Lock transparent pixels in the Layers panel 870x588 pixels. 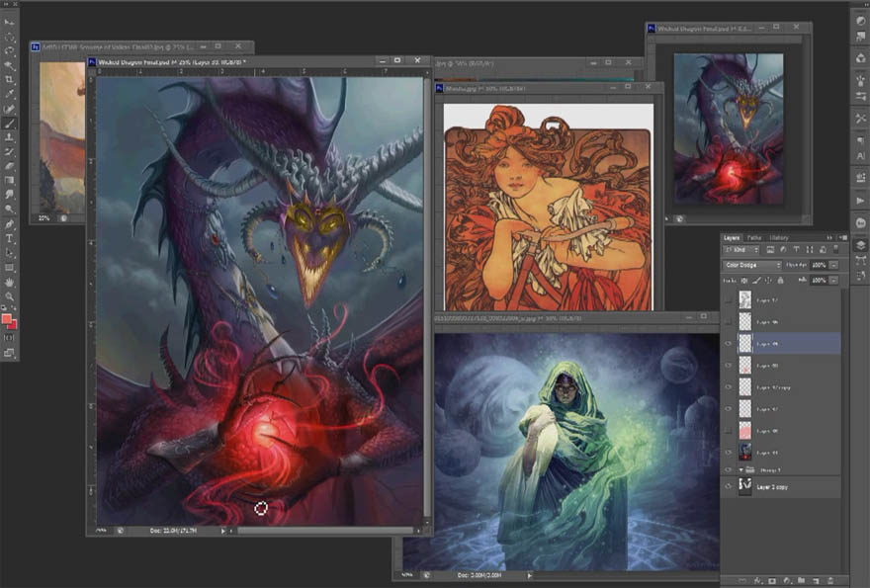[744, 281]
